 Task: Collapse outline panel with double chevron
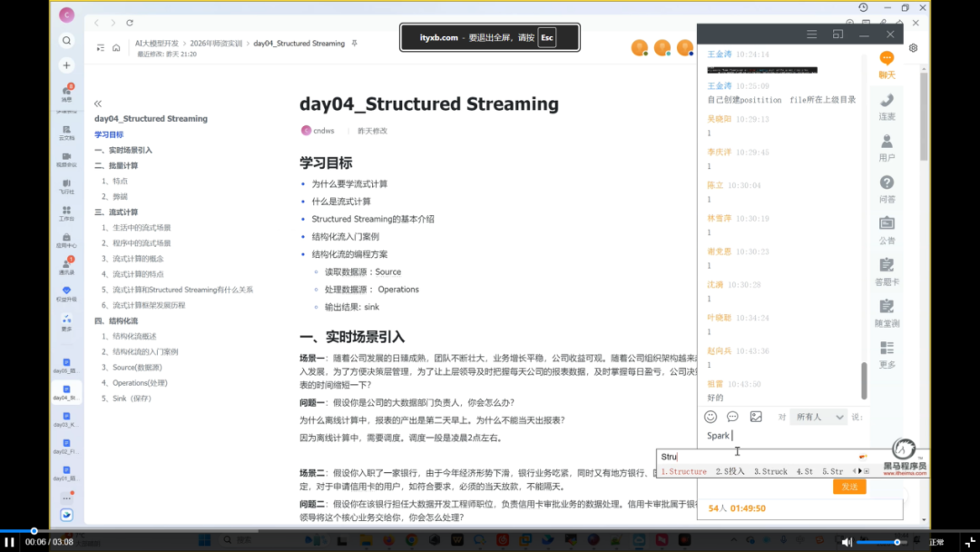point(98,103)
